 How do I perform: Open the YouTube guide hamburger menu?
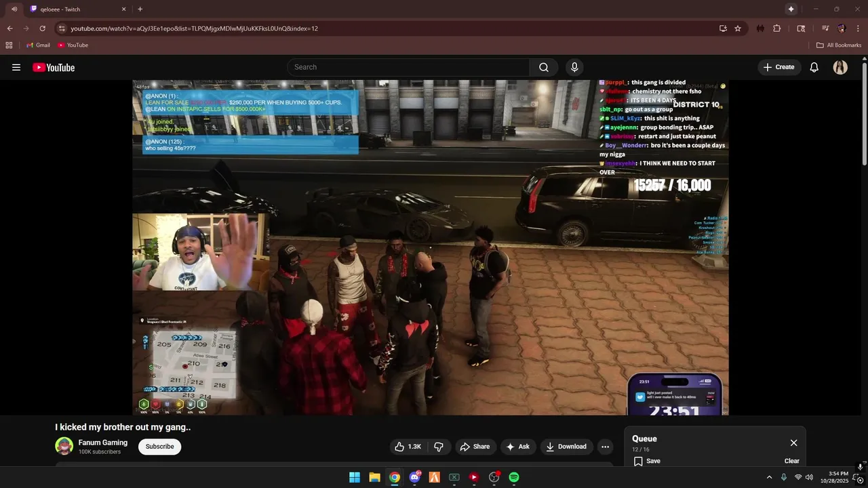pos(16,67)
